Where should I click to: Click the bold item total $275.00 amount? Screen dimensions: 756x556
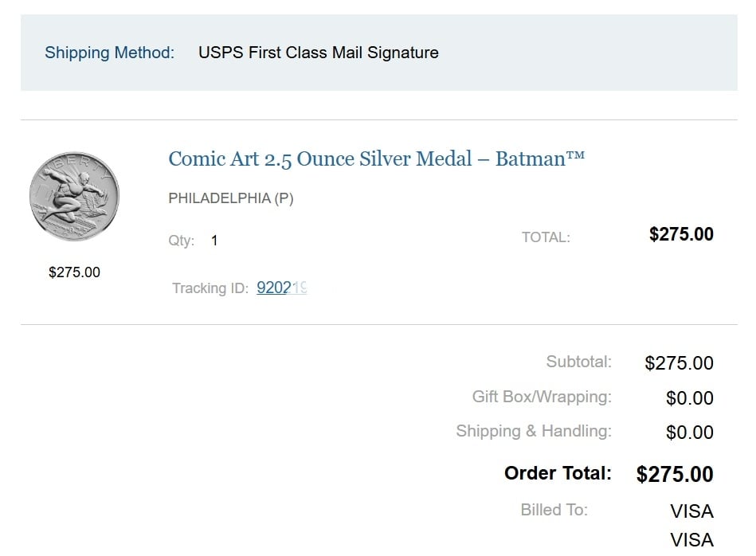tap(681, 234)
